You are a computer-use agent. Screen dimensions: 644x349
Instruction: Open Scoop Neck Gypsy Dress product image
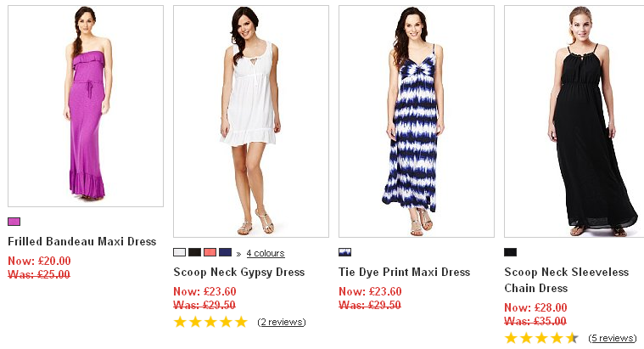(x=250, y=121)
